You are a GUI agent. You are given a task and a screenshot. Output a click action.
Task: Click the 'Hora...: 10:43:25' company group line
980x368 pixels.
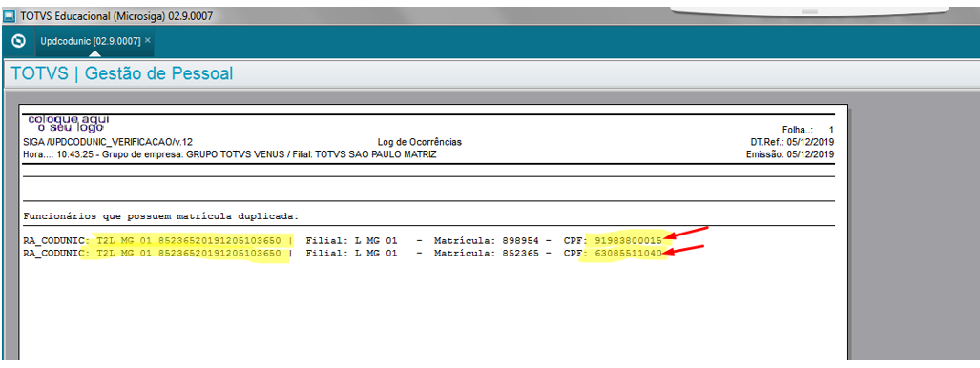click(x=230, y=154)
